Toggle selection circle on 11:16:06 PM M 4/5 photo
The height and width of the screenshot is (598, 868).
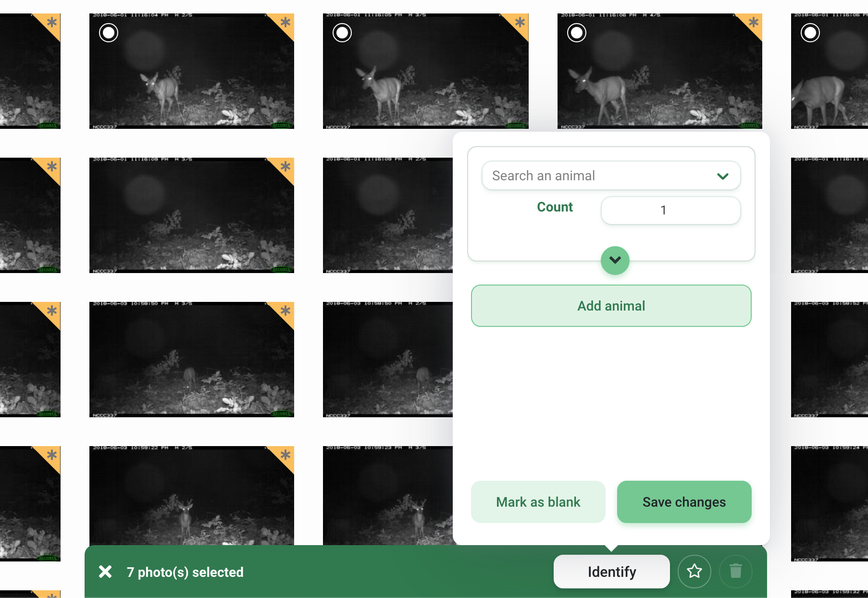577,33
